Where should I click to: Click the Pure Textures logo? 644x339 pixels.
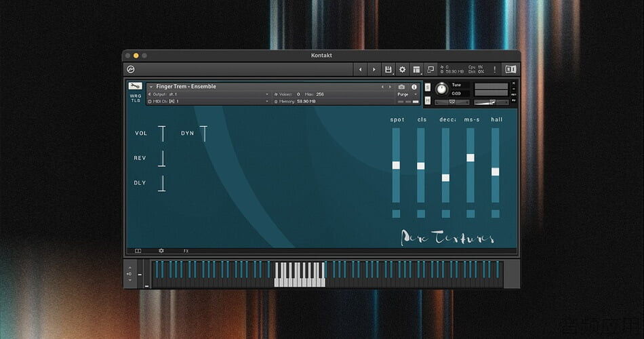447,237
